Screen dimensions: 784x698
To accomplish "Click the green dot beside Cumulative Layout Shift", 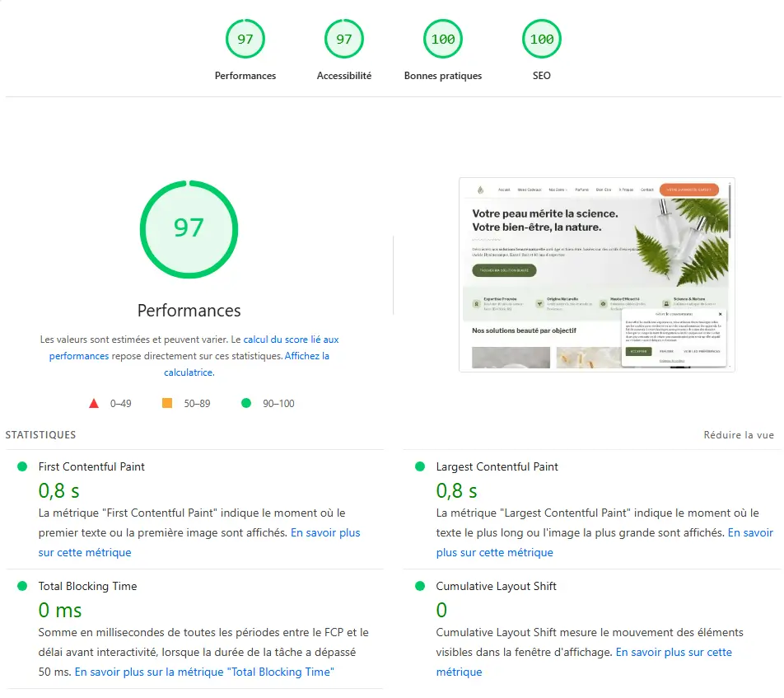I will click(420, 586).
